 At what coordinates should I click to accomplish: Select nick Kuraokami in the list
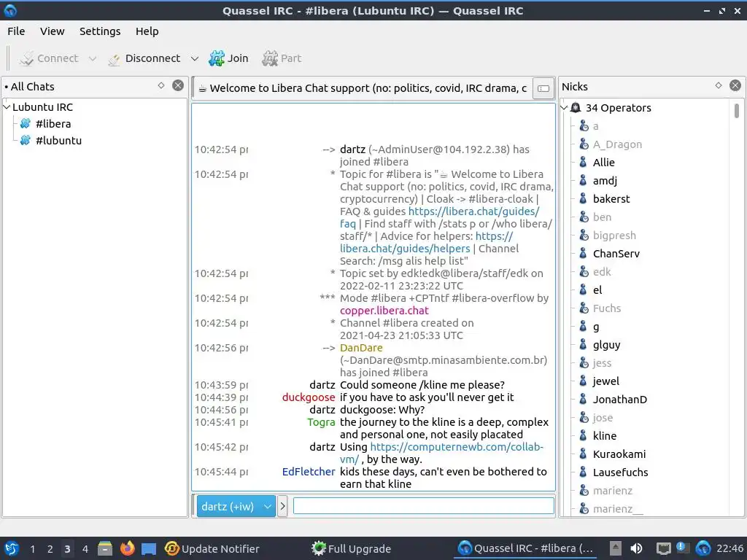coord(619,454)
